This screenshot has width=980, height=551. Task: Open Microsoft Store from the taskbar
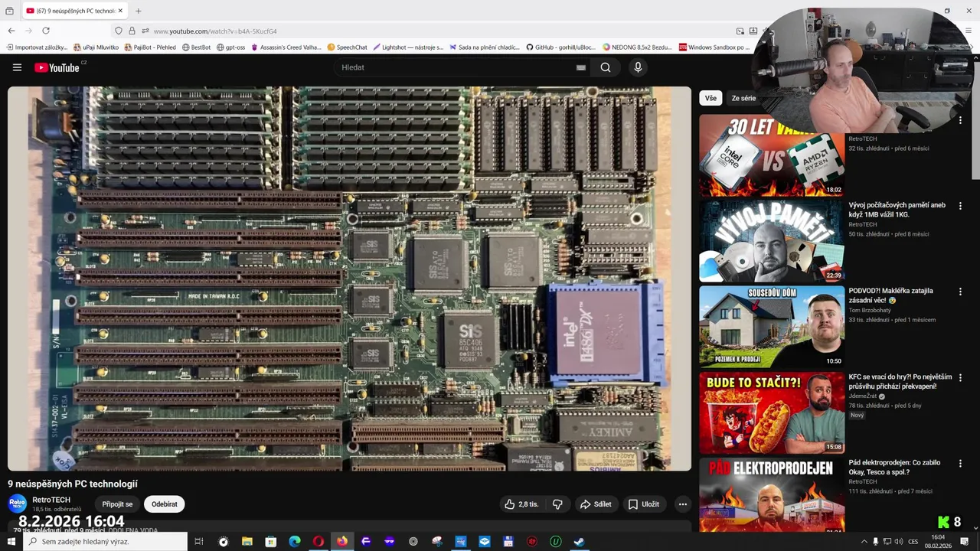click(x=271, y=542)
